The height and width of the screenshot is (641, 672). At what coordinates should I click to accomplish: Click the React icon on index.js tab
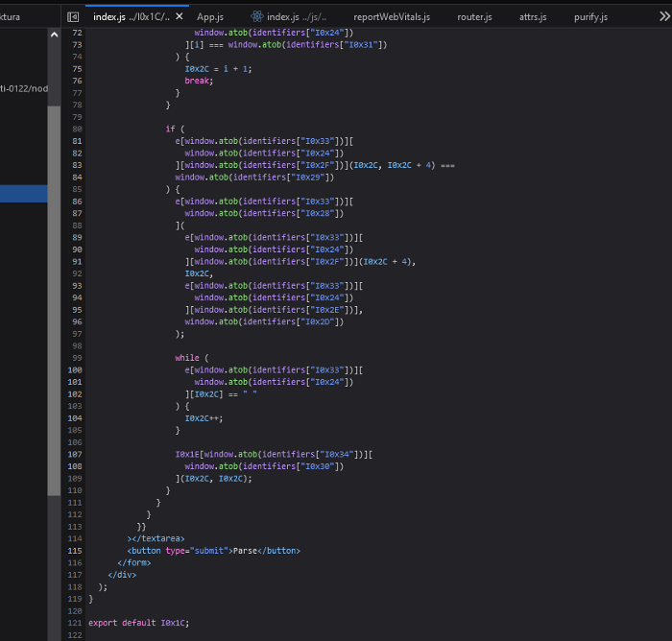click(257, 17)
